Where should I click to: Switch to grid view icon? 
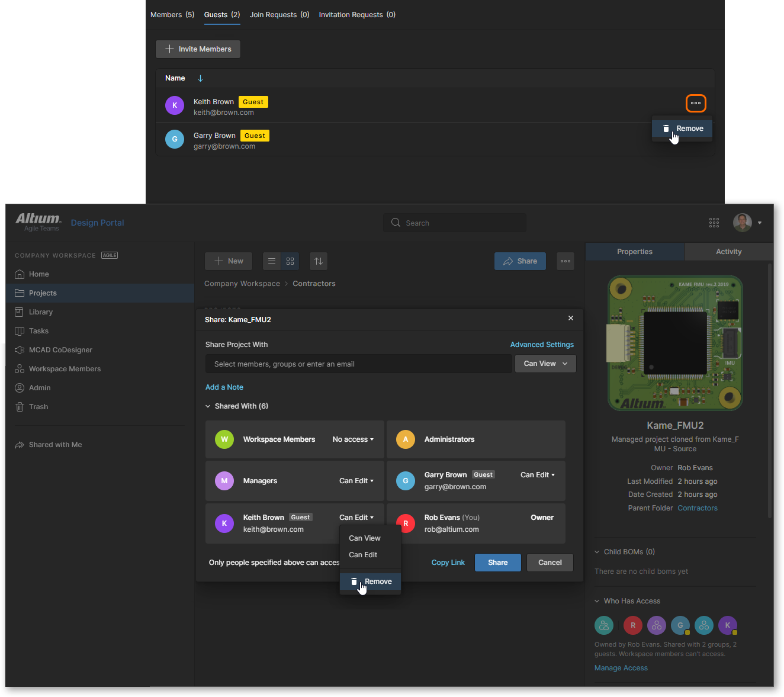(x=290, y=261)
